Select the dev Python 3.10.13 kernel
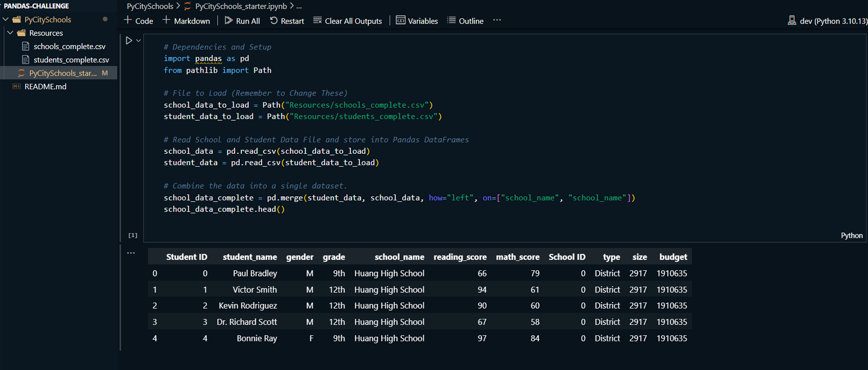This screenshot has width=868, height=370. [828, 21]
